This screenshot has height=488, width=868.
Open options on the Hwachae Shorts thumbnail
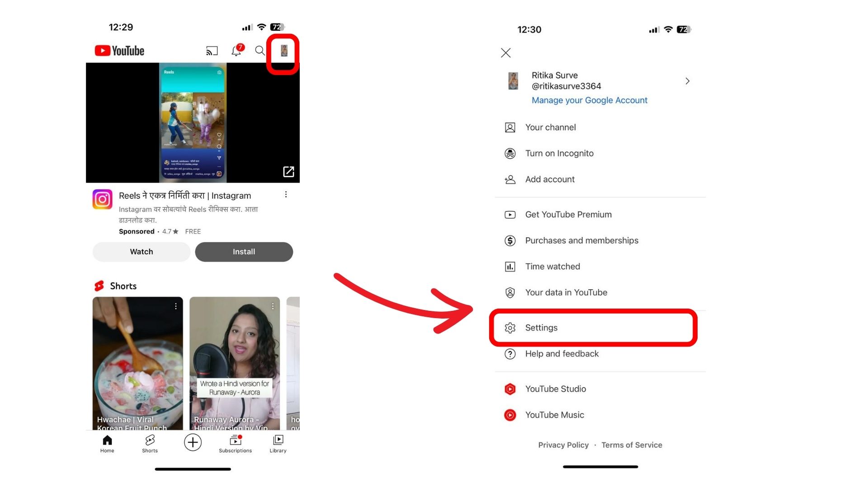[x=176, y=306]
